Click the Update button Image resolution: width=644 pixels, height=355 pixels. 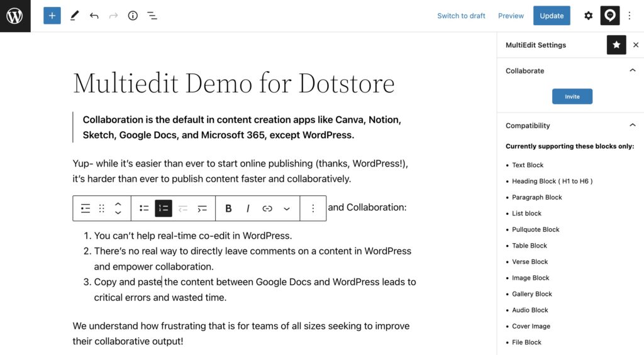click(x=552, y=16)
